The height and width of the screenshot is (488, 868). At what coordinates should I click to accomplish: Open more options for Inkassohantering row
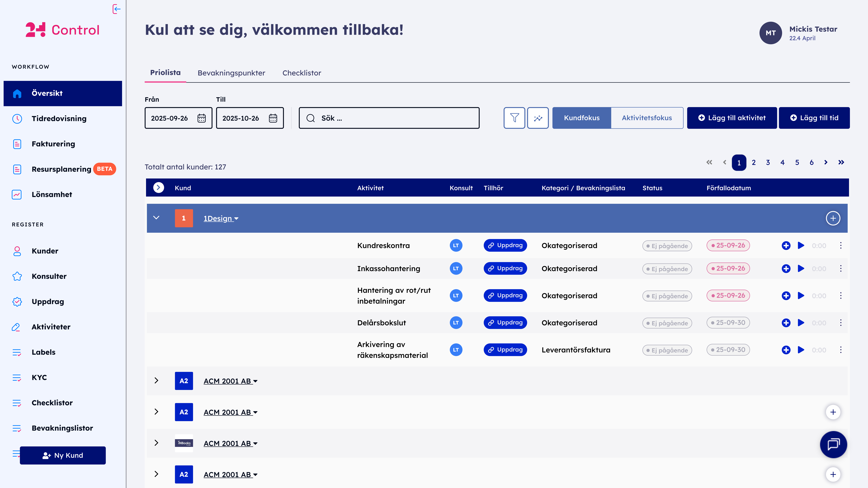click(x=841, y=268)
